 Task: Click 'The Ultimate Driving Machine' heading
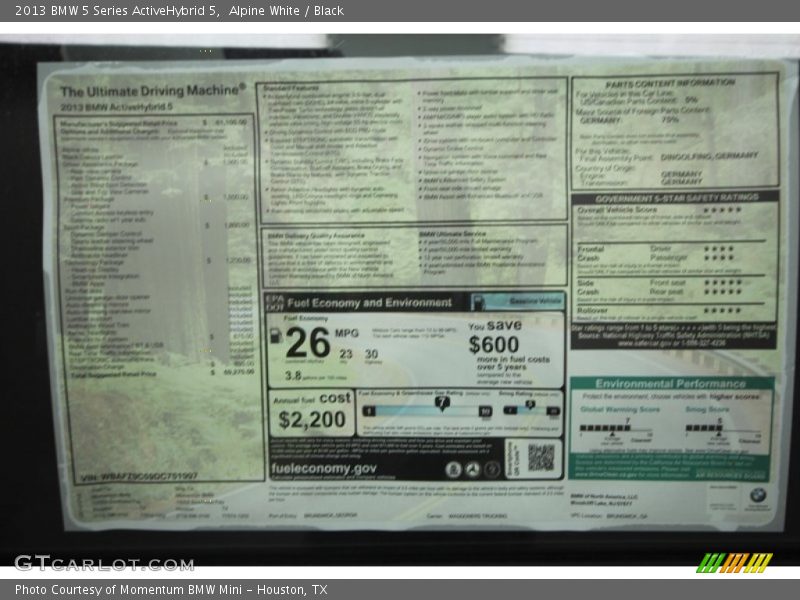coord(153,91)
